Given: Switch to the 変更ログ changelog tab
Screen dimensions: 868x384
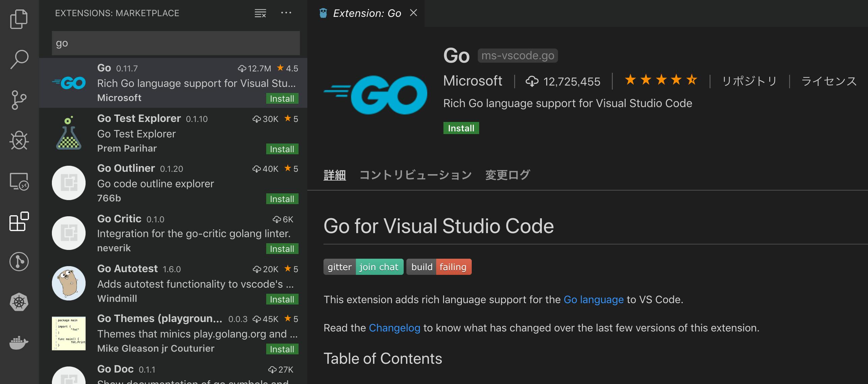Looking at the screenshot, I should (508, 175).
